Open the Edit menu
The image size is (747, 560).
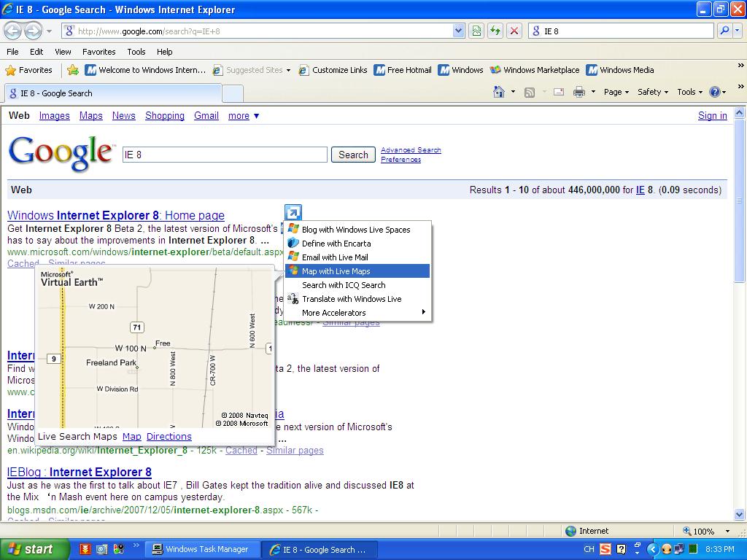click(36, 52)
